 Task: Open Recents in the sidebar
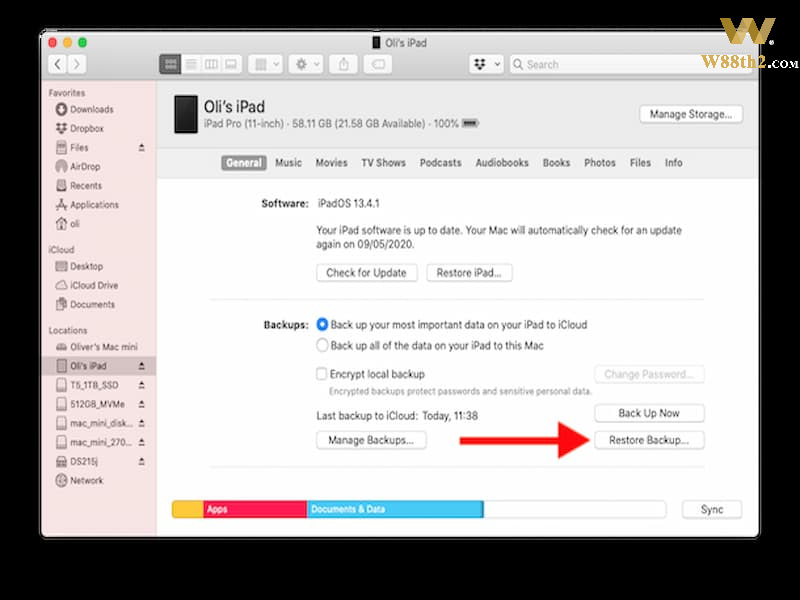tap(79, 186)
